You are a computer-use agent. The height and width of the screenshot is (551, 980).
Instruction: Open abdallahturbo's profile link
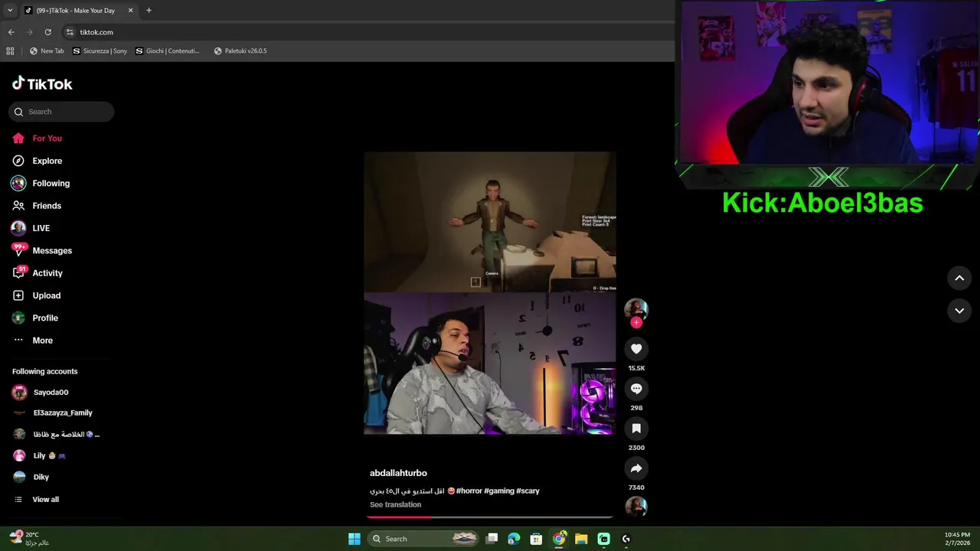pos(398,473)
